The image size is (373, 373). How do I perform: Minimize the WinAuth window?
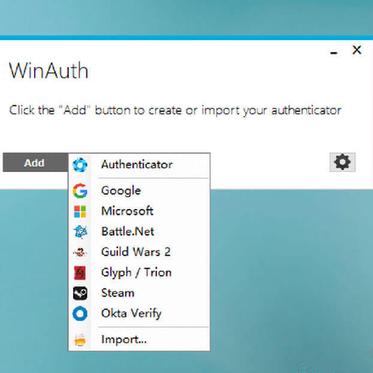click(334, 52)
